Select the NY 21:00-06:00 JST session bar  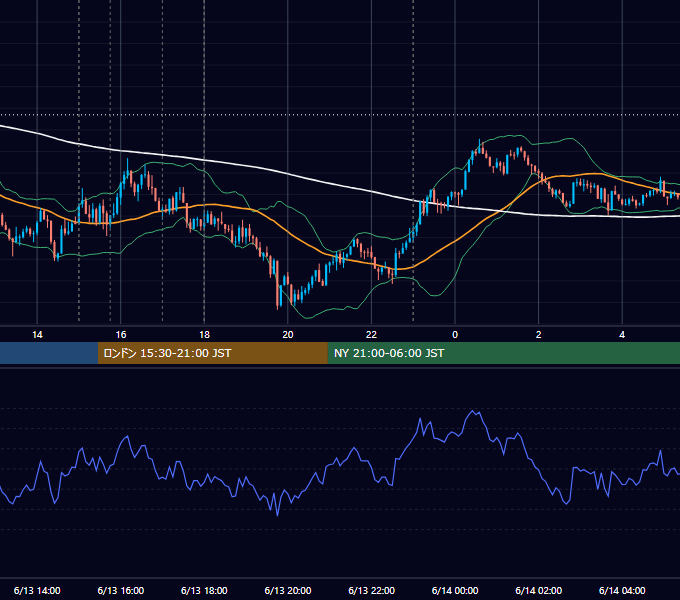[503, 353]
